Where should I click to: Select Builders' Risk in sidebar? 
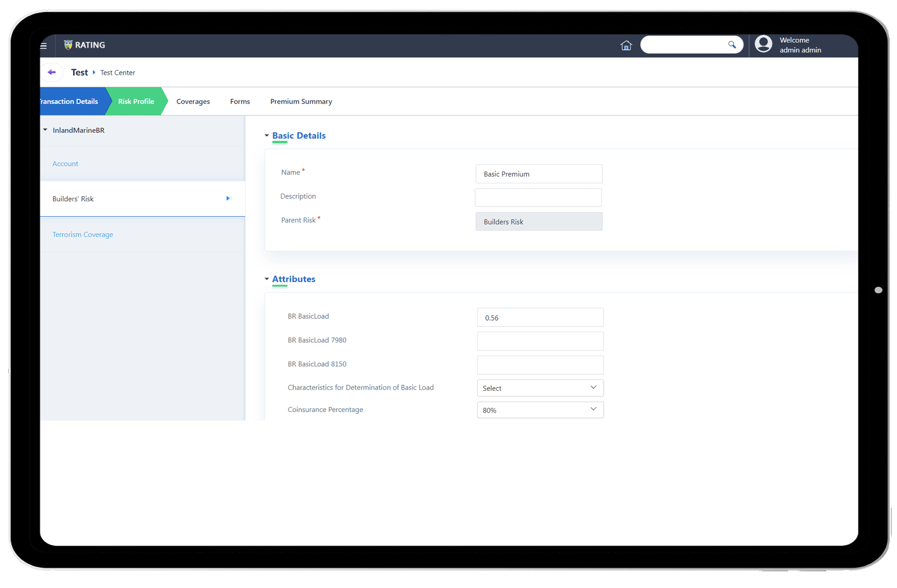tap(142, 199)
